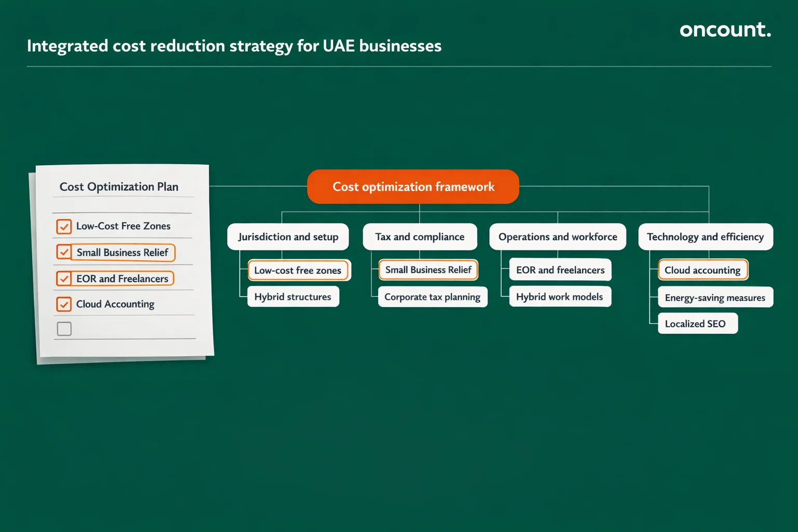The image size is (798, 532).
Task: Click the oncount logo
Action: pyautogui.click(x=725, y=30)
